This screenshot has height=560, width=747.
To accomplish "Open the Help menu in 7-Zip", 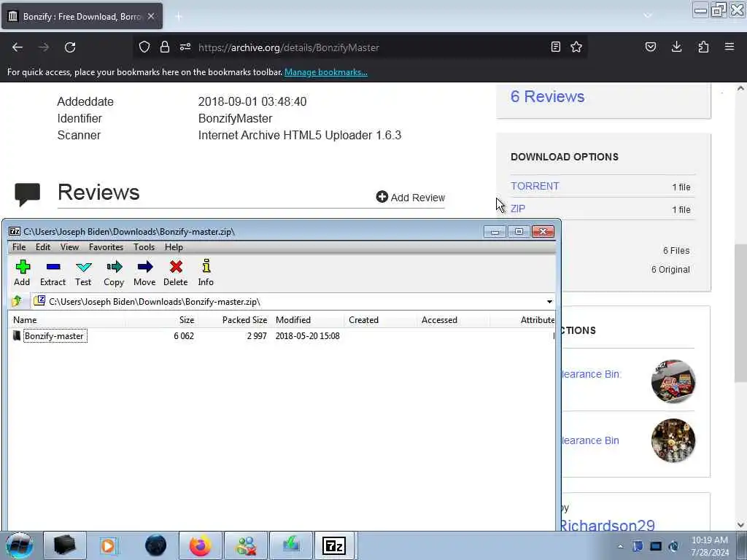I will point(174,247).
